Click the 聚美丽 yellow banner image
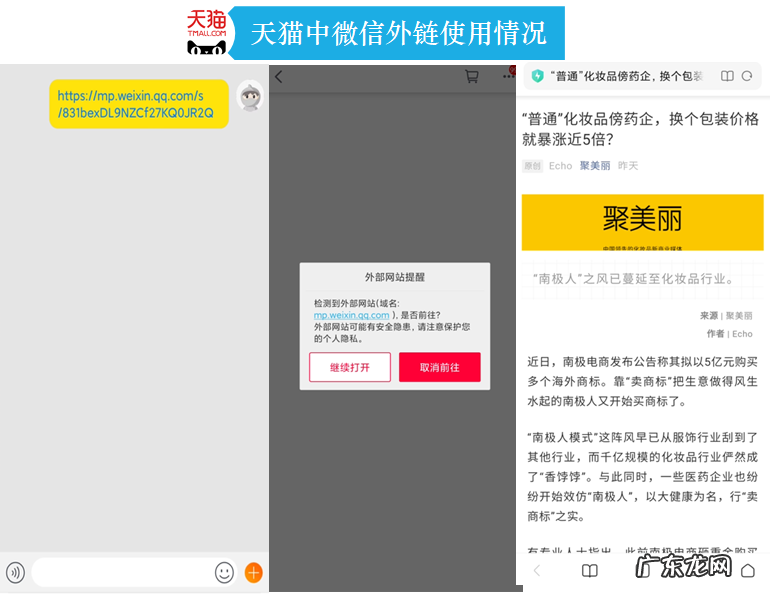 pyautogui.click(x=642, y=222)
